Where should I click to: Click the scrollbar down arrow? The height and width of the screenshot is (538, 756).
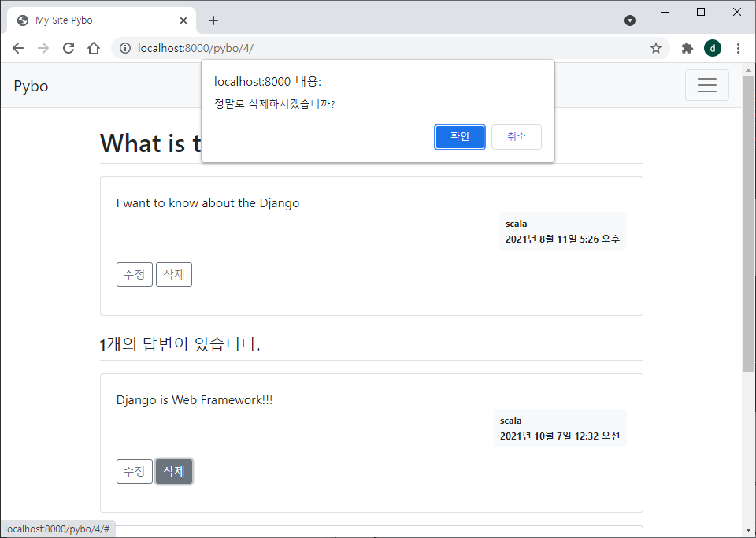pyautogui.click(x=748, y=531)
